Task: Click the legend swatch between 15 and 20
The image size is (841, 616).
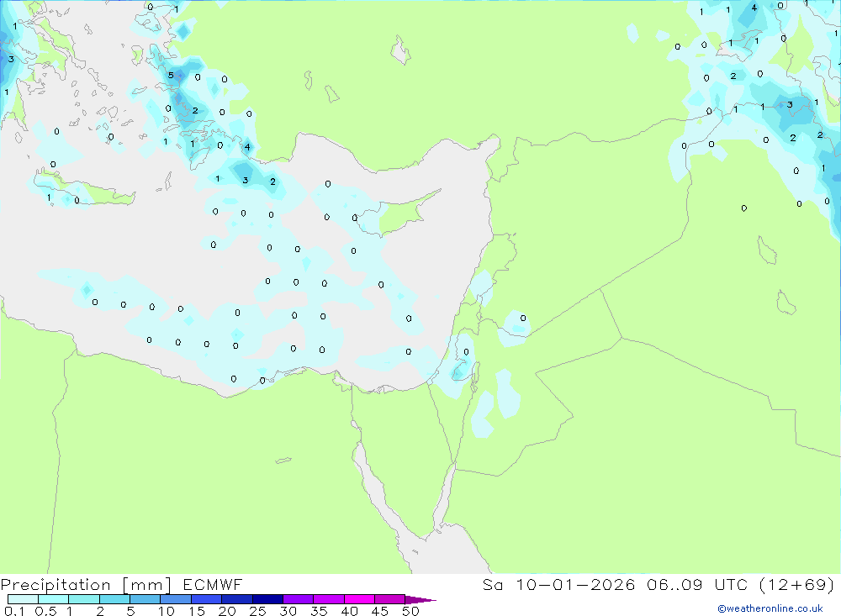Action: [x=206, y=599]
